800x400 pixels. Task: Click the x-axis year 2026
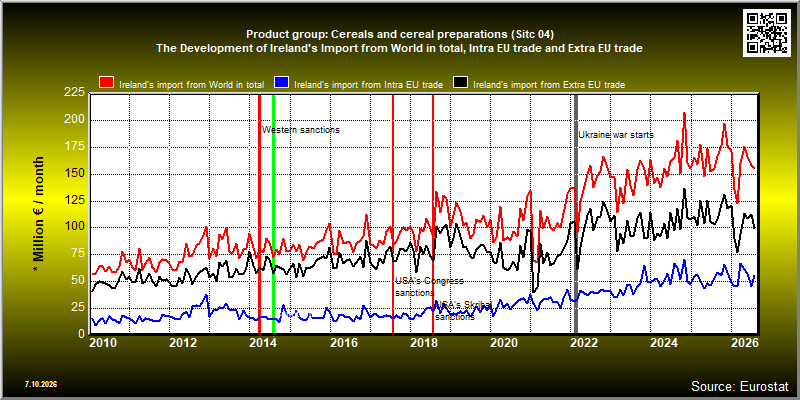pos(743,342)
